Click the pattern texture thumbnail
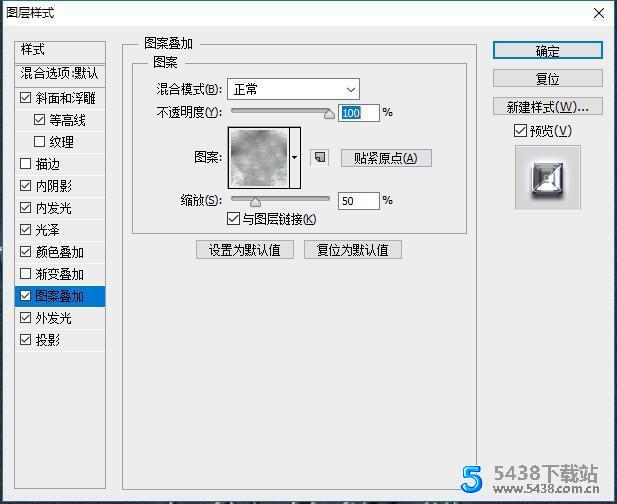617x504 pixels. click(259, 158)
